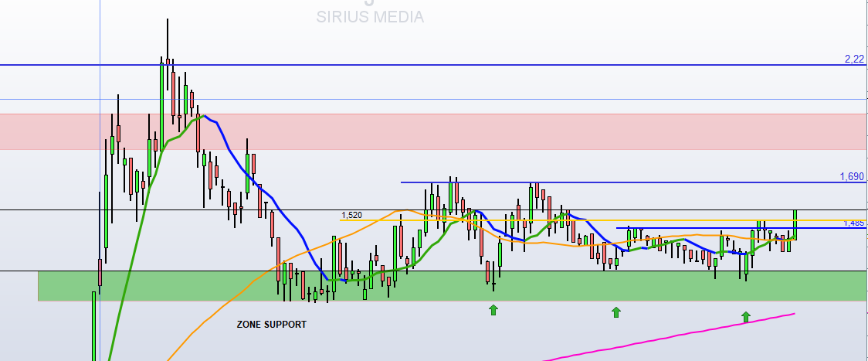This screenshot has height=361, width=868.
Task: Select middle green up arrow under support zone
Action: pos(616,312)
